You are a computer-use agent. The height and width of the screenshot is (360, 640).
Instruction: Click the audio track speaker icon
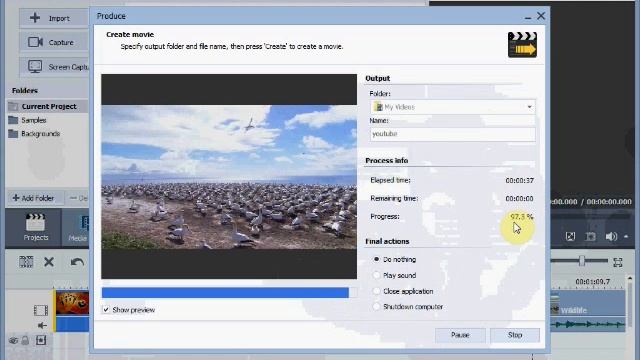point(42,325)
